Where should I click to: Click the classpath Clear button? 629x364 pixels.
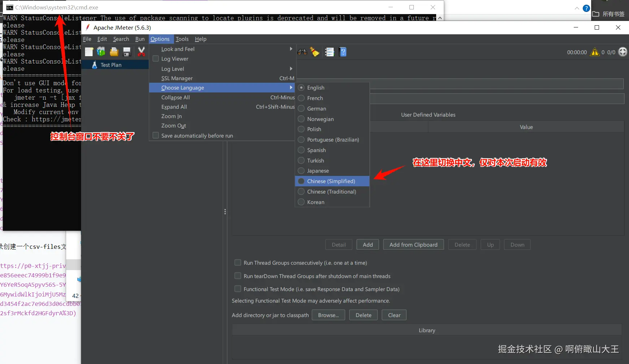tap(394, 315)
